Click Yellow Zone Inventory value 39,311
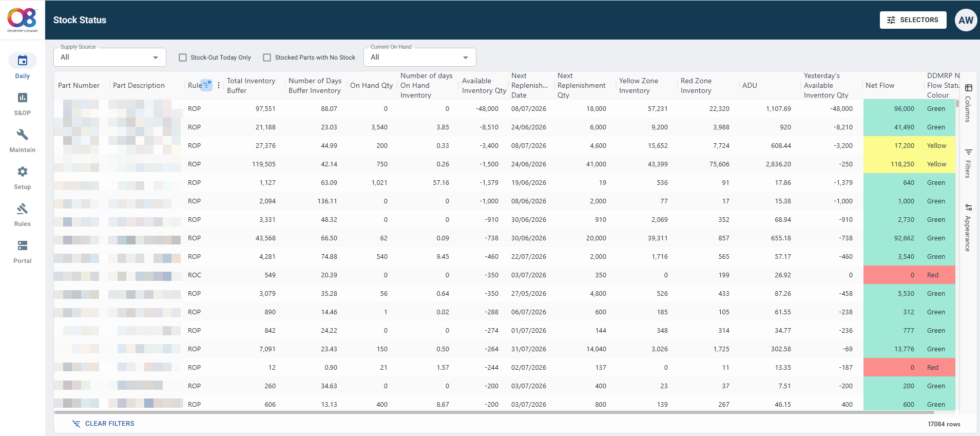 click(658, 238)
